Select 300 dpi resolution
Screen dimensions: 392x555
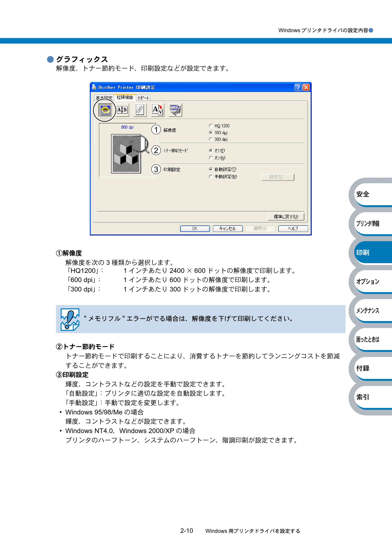[x=218, y=139]
